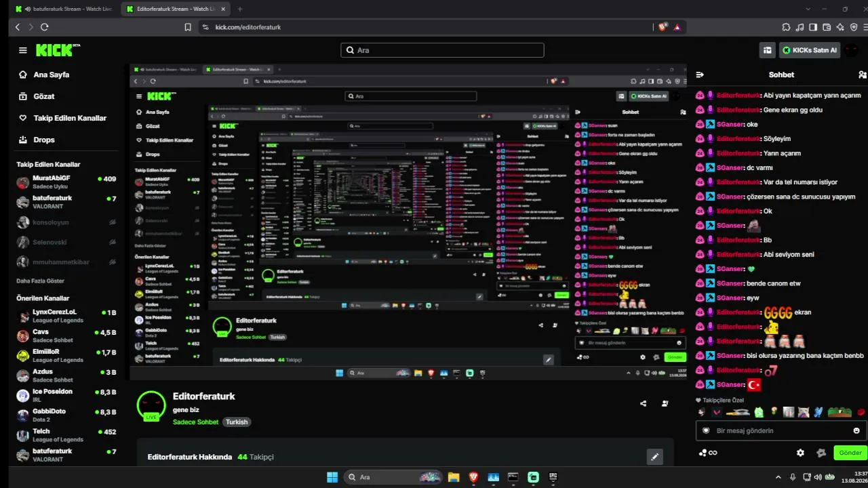Edit channel about section pencil icon

(x=654, y=457)
